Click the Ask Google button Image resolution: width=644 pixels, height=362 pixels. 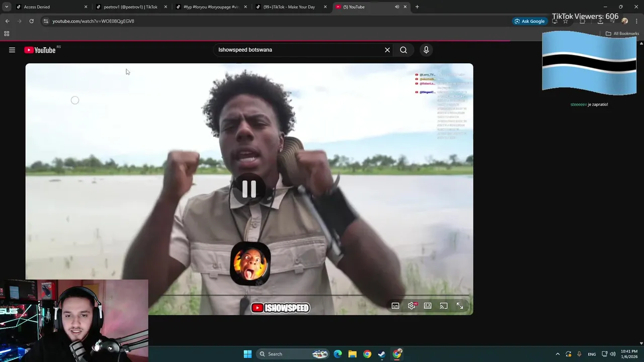(530, 21)
